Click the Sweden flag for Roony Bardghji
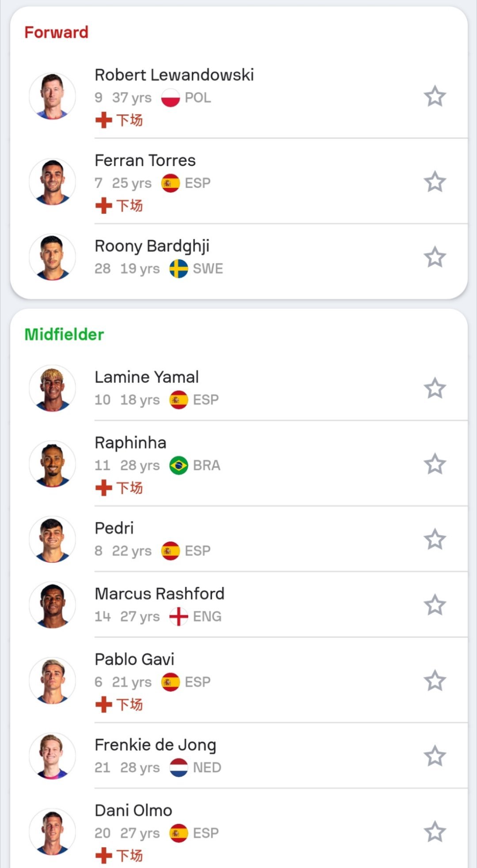The width and height of the screenshot is (477, 868). coord(178,269)
